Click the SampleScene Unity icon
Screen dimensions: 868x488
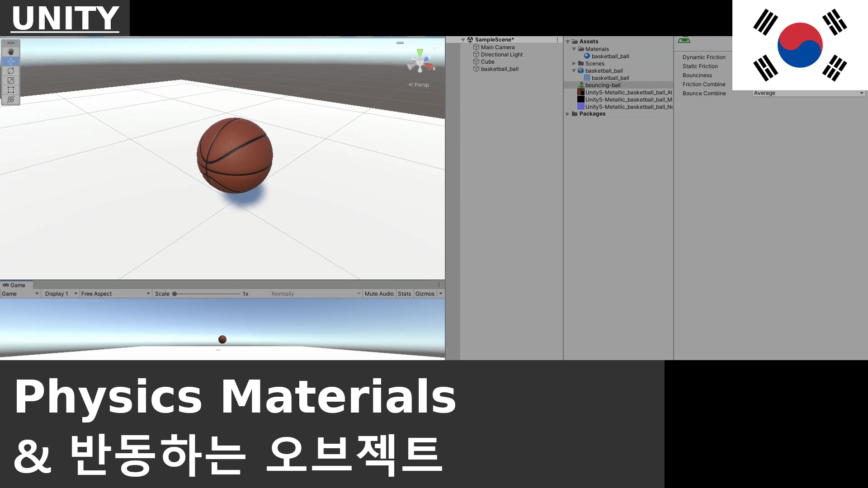(x=470, y=40)
